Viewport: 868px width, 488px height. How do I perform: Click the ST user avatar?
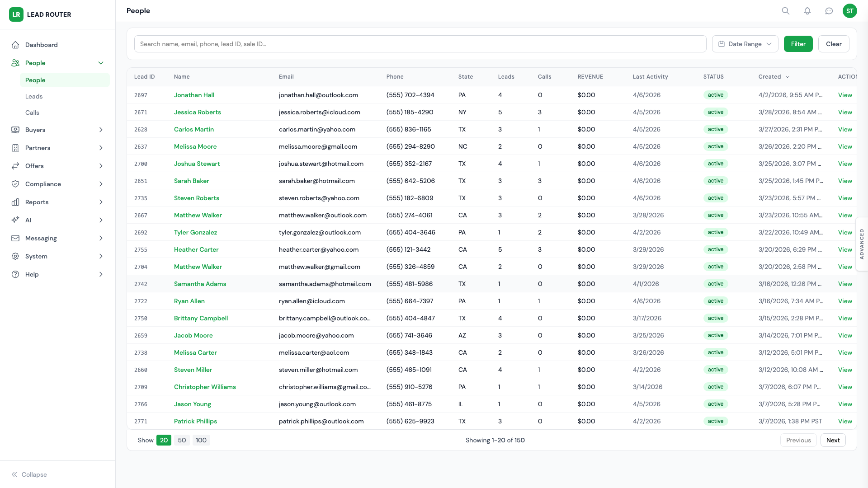point(850,11)
